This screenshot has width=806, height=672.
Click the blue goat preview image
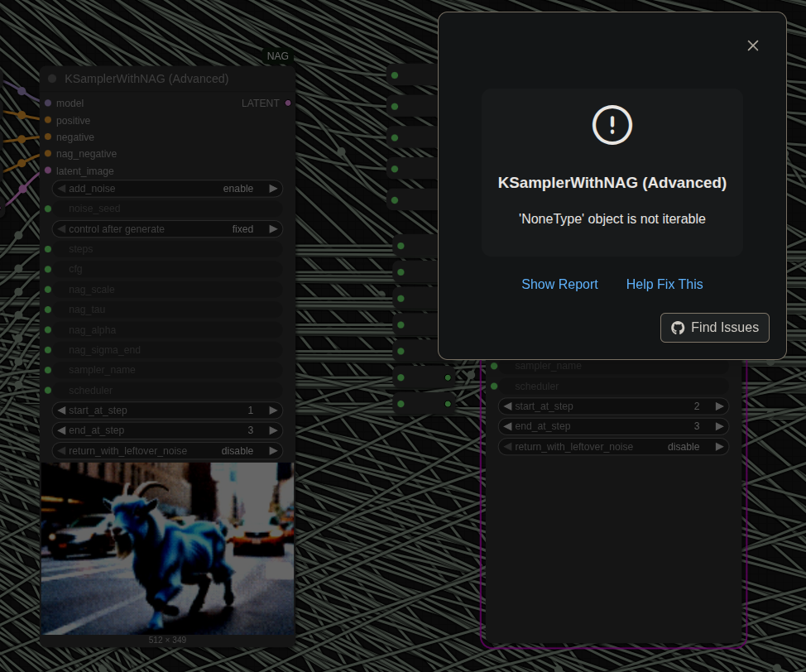point(168,549)
